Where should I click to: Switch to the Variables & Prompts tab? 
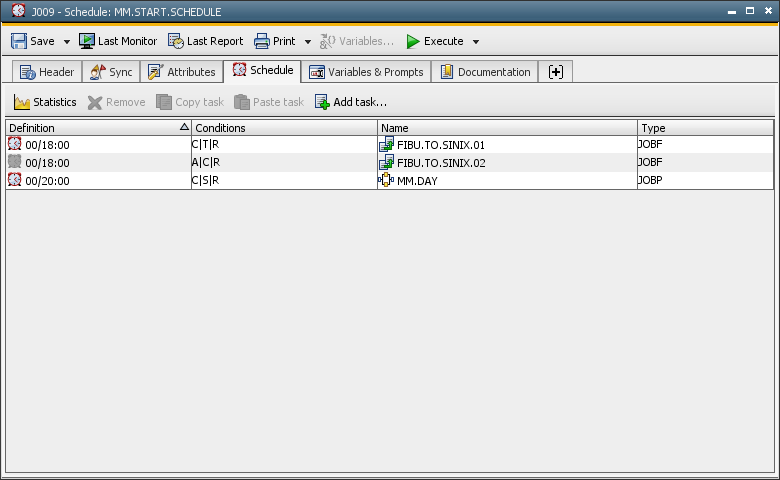(x=366, y=72)
